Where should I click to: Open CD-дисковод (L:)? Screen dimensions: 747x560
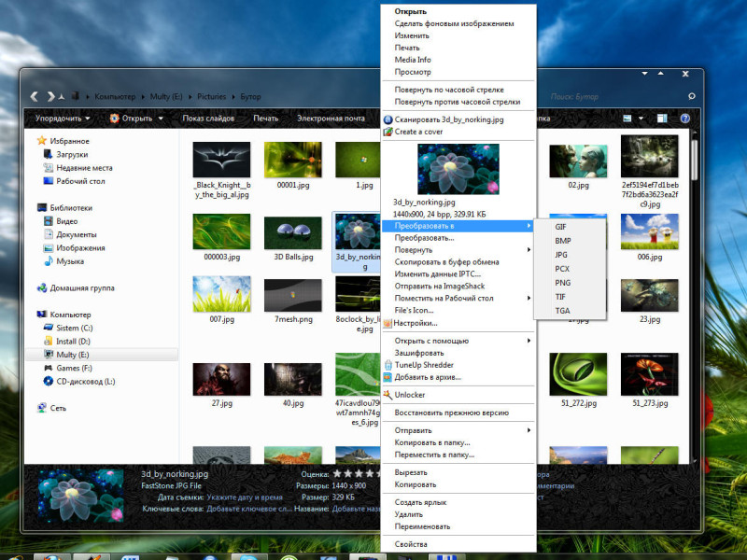click(x=86, y=381)
